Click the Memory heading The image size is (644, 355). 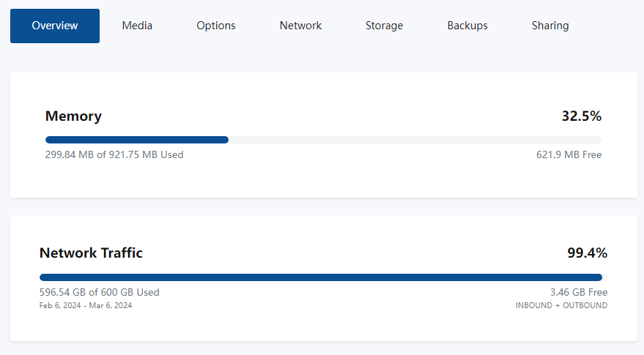(x=73, y=116)
